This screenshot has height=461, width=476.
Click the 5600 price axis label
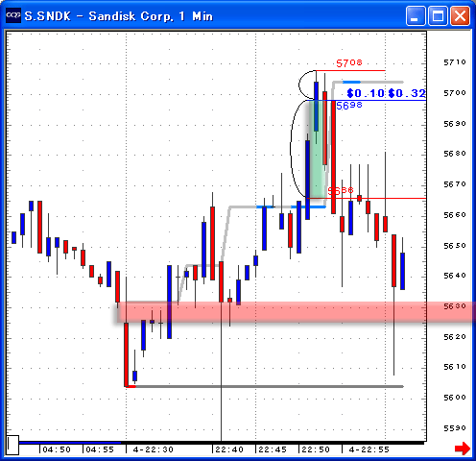point(455,398)
